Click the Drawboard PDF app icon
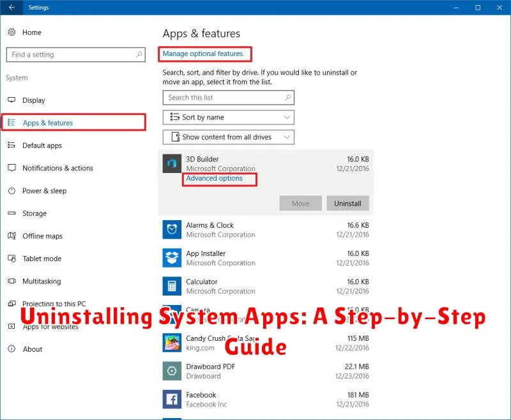The width and height of the screenshot is (511, 420). tap(171, 371)
